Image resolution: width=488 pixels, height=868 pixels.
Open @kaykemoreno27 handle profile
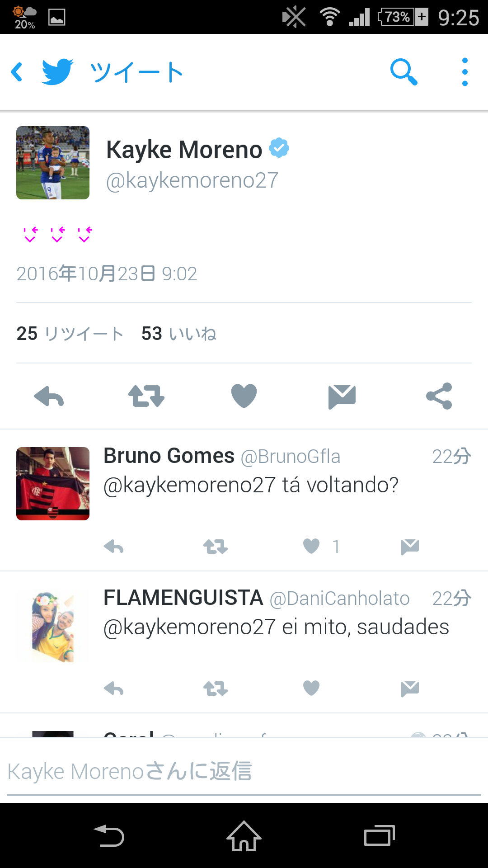tap(192, 180)
